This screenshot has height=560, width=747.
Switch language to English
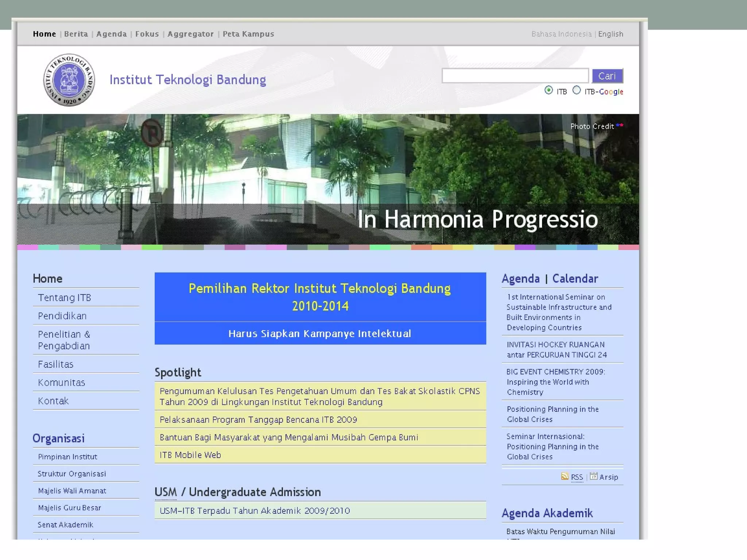point(611,34)
